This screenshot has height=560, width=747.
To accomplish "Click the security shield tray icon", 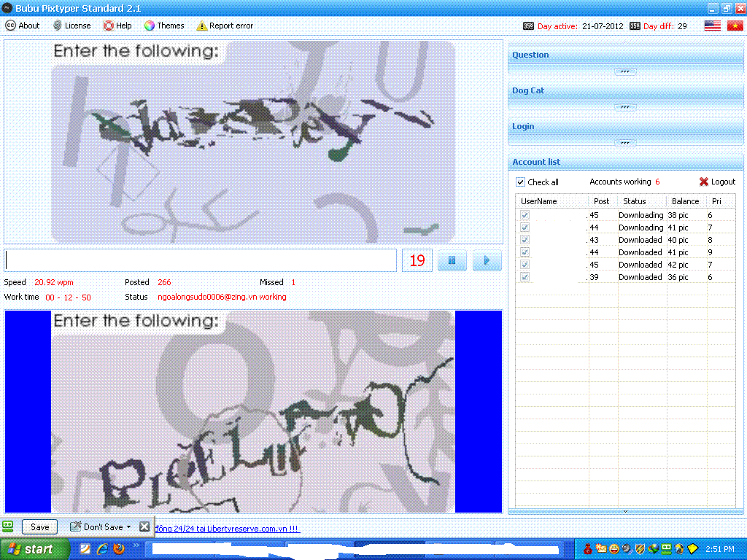I will click(x=640, y=549).
